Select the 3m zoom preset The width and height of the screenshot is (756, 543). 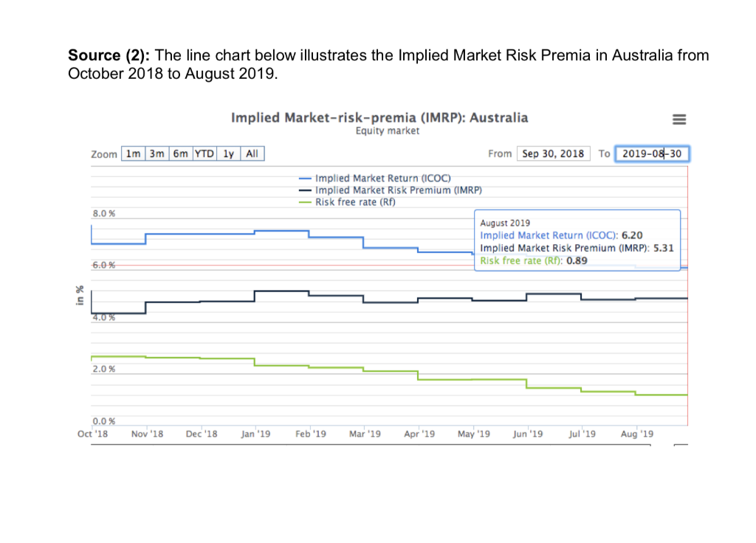[157, 153]
